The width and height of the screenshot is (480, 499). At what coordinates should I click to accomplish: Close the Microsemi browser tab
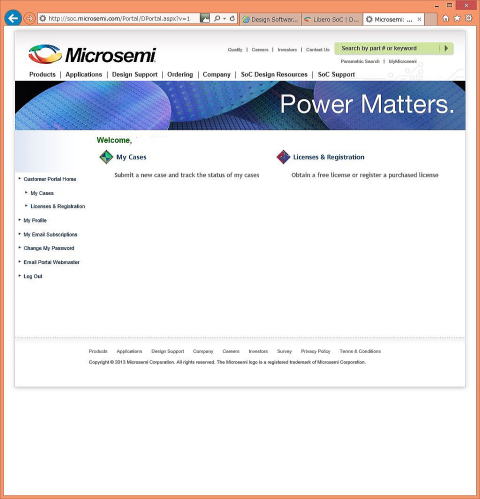pos(419,19)
